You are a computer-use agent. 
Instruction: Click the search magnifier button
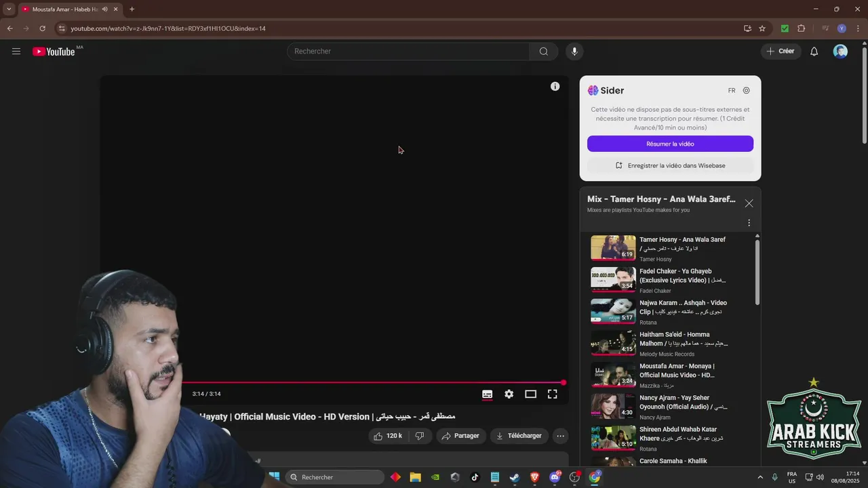click(544, 52)
